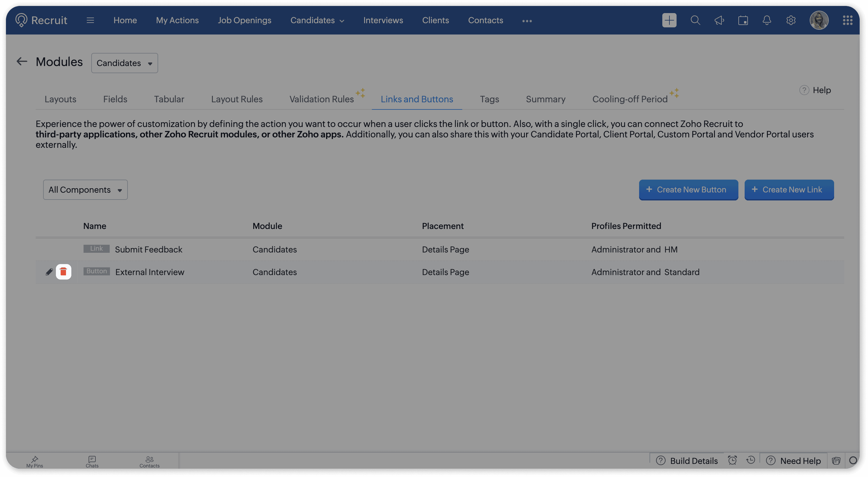Expand the Candidates menu in navigation bar
Image resolution: width=868 pixels, height=477 pixels.
pyautogui.click(x=317, y=21)
